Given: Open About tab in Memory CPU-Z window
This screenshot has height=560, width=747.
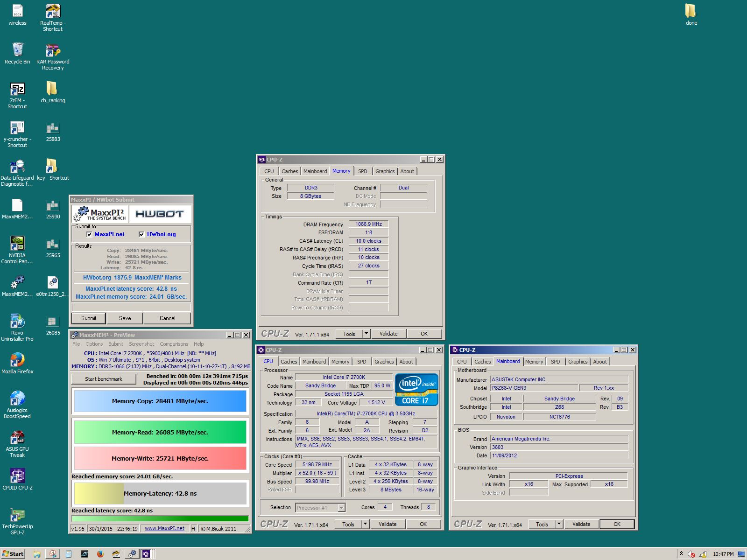Looking at the screenshot, I should [x=407, y=171].
